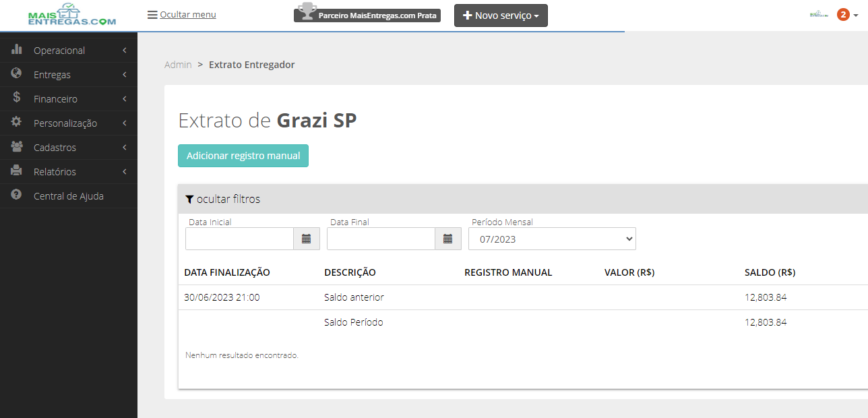Click Parceiro MaisEntregas.com Prata badge

point(367,15)
